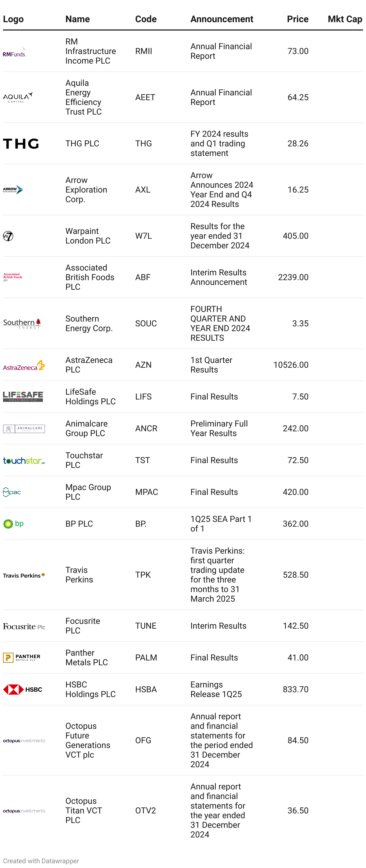Open HSBC Earnings Release 1Q25 announcement
This screenshot has height=868, width=366.
[216, 690]
